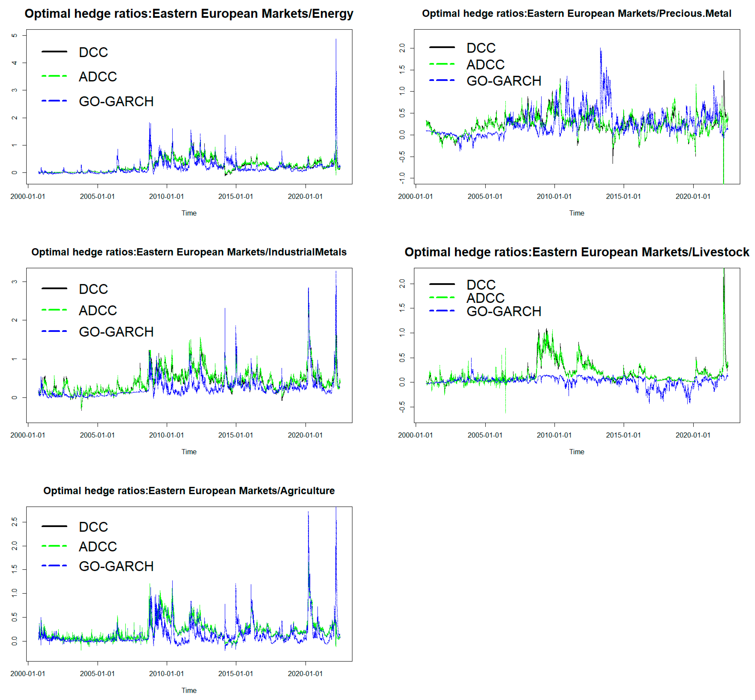Click green ADCC legend line in Energy chart
Screen dimensions: 755x700
pos(54,76)
